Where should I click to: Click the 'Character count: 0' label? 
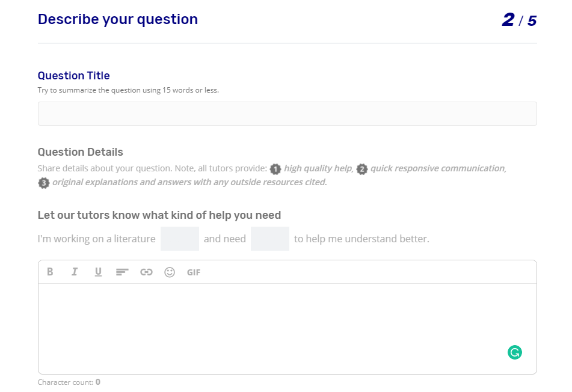[x=69, y=382]
